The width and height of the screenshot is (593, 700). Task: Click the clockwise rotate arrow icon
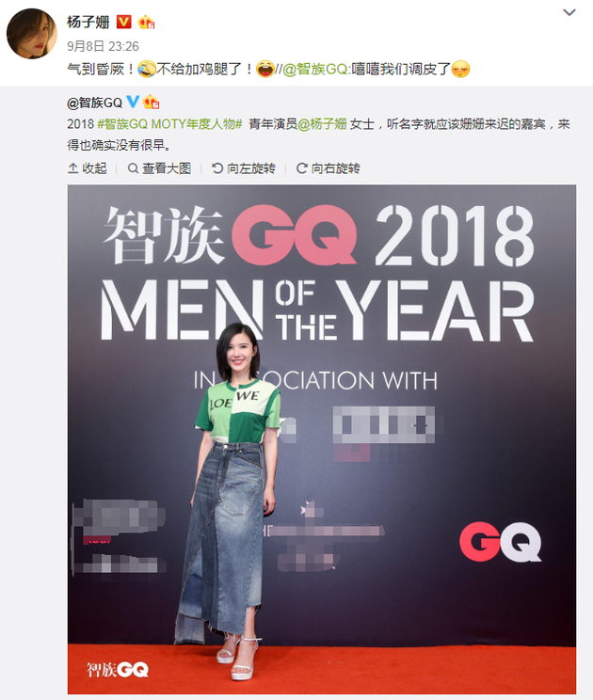coord(301,168)
